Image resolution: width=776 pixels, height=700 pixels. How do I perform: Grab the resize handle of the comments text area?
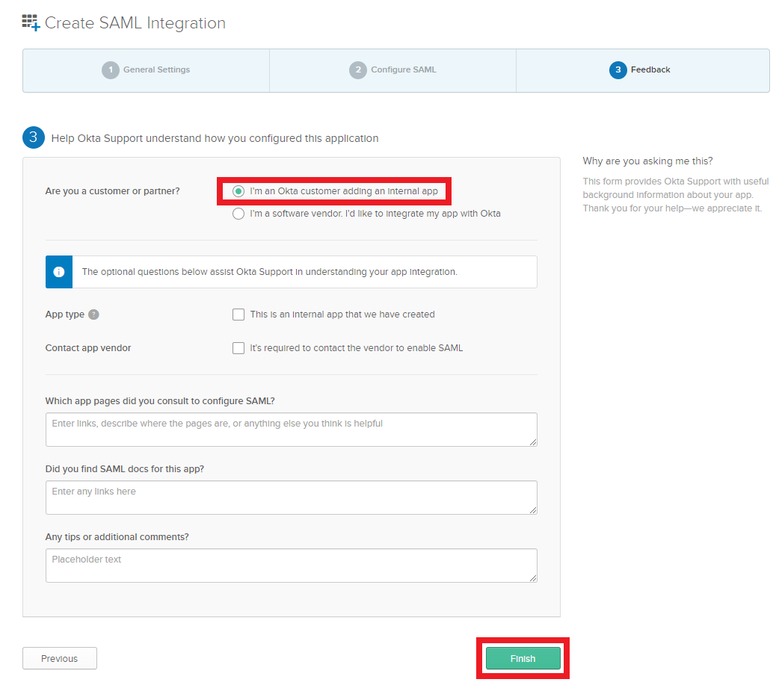[533, 578]
